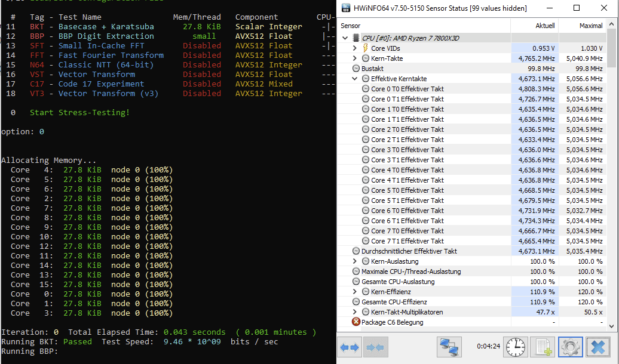
Task: Open the network remote monitoring icon
Action: coord(449,347)
